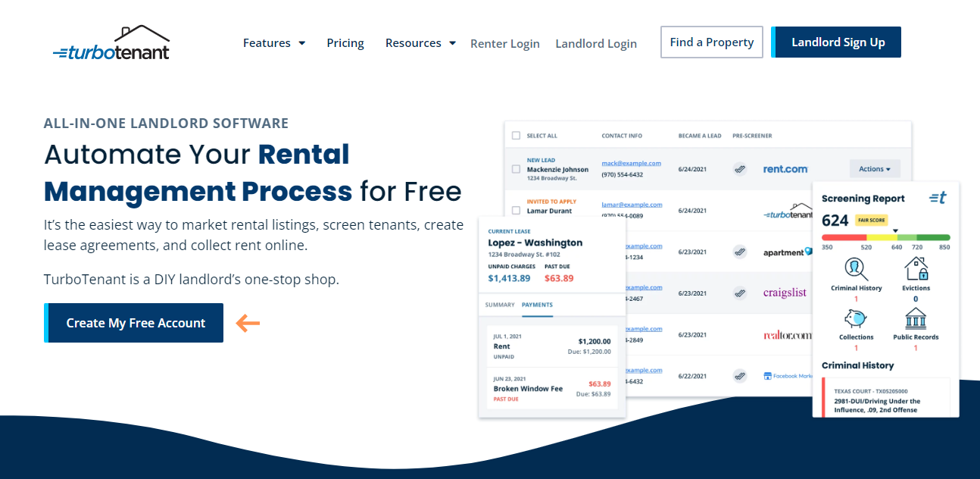Click the Contact Info column header
Image resolution: width=980 pixels, height=479 pixels.
[622, 136]
